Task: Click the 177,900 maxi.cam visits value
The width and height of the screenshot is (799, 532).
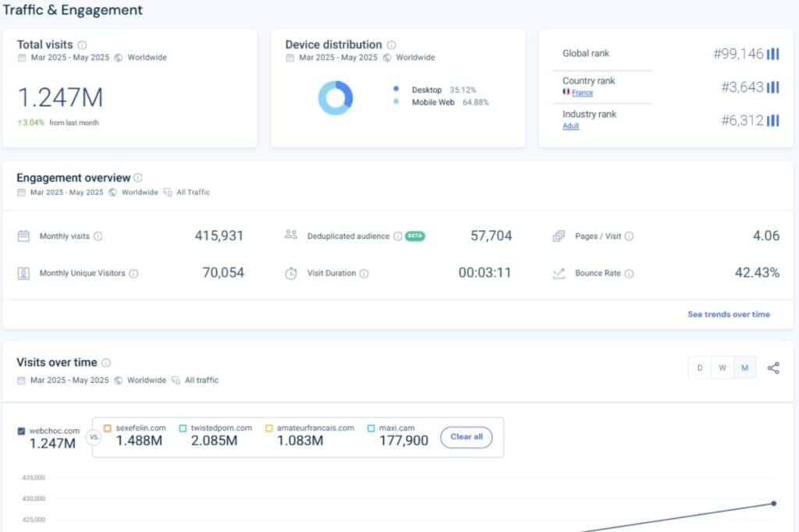Action: (x=403, y=441)
